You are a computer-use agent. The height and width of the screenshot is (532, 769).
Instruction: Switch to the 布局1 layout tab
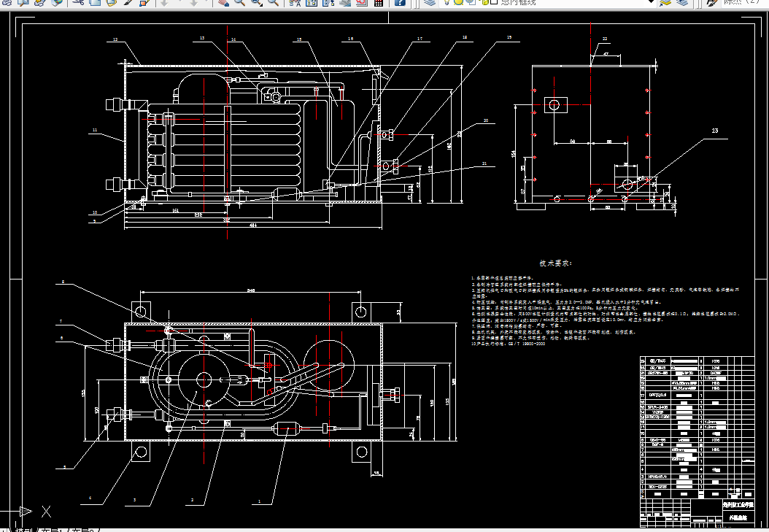[52, 530]
